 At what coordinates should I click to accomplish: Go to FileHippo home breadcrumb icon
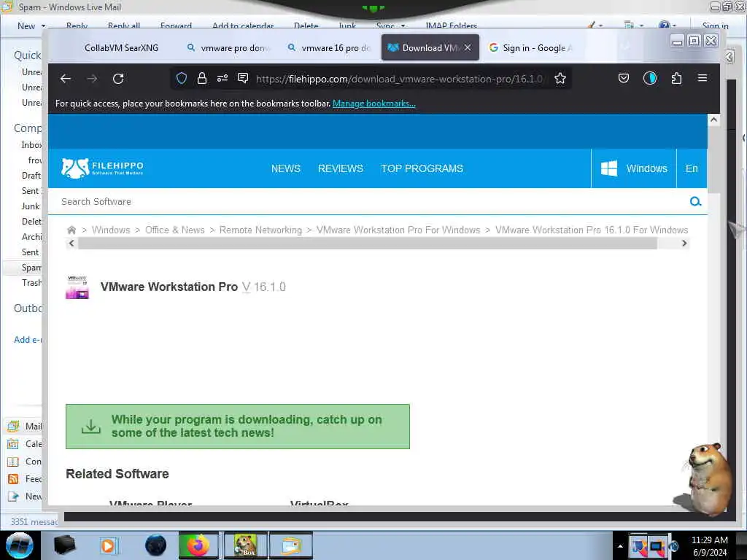coord(71,230)
